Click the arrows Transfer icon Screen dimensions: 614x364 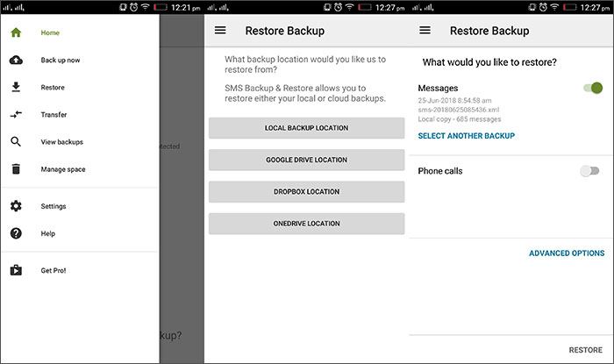point(16,114)
